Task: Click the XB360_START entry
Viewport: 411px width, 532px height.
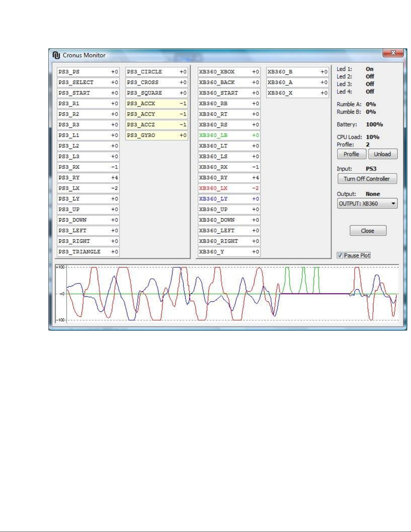Action: [229, 93]
